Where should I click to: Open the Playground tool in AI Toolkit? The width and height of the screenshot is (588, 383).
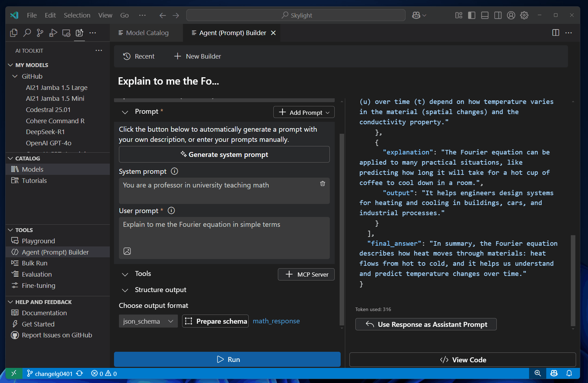click(x=37, y=241)
